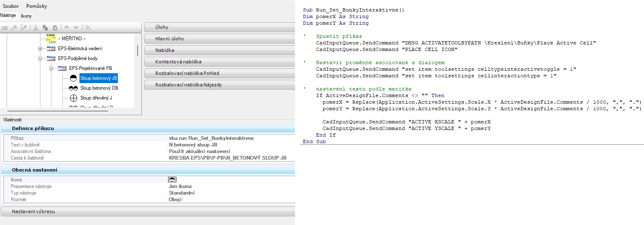The width and height of the screenshot is (644, 225).
Task: Click the Delete X icon in toolbar
Action: pos(88,28)
